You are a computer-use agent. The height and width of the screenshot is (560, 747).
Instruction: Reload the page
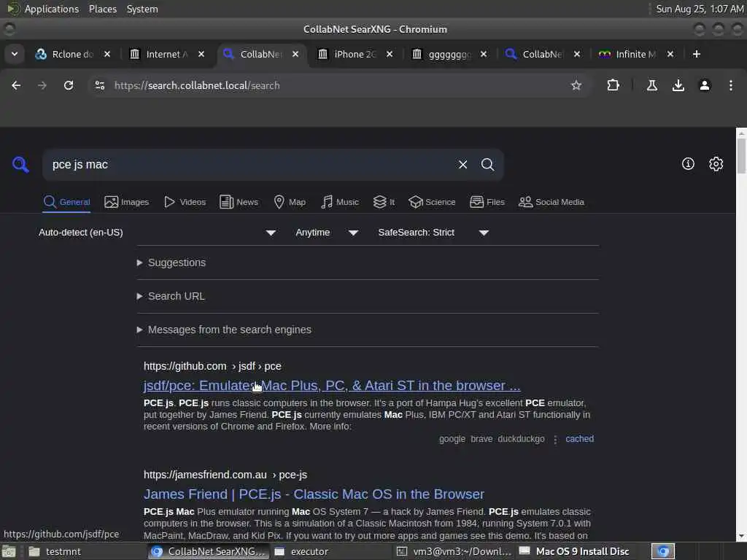tap(69, 85)
